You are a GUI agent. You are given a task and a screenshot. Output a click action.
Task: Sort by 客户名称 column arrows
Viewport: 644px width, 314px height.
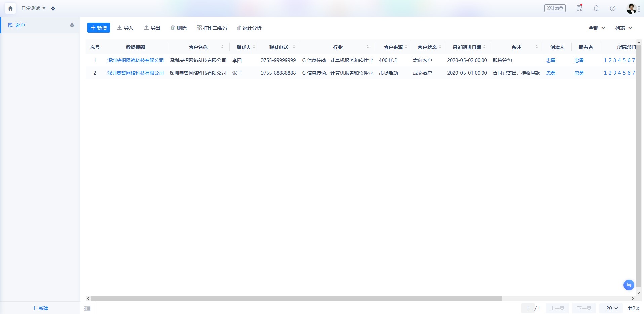click(222, 47)
